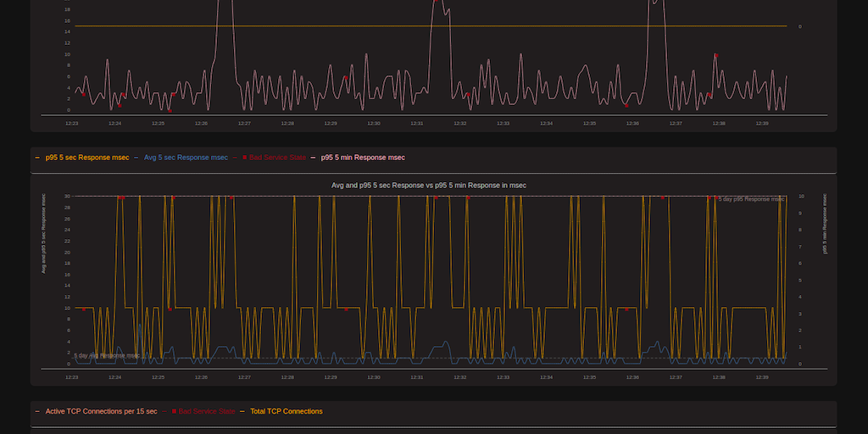Click red Bad Service State square in response legend
This screenshot has height=434, width=868.
[245, 158]
